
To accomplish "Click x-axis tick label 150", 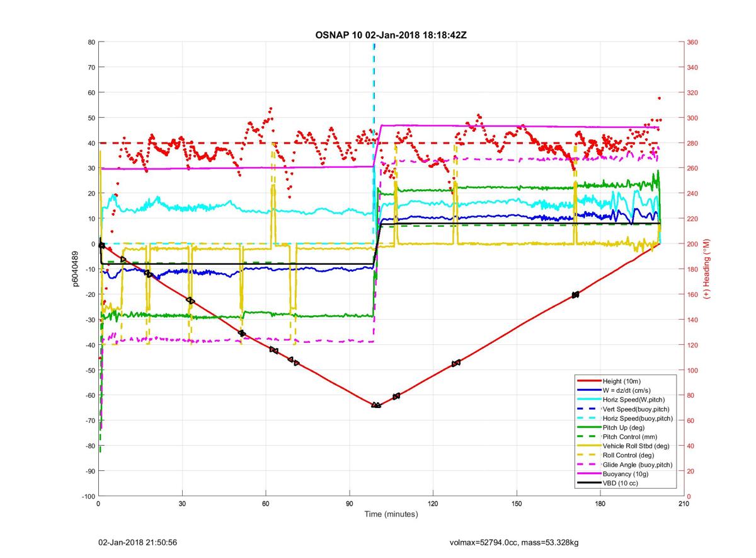I will (x=517, y=504).
